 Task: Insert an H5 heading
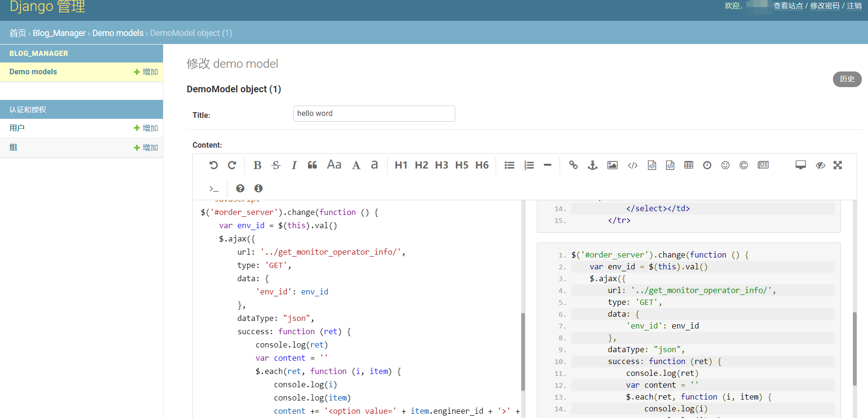tap(461, 165)
